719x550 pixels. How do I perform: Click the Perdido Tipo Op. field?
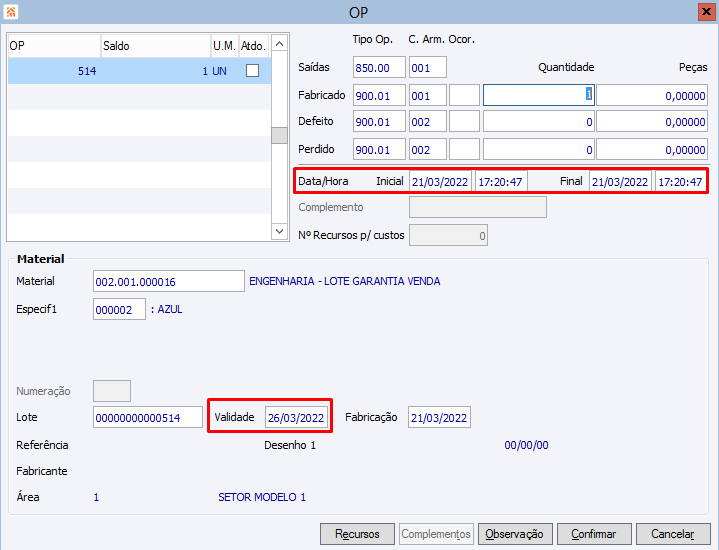[x=379, y=149]
